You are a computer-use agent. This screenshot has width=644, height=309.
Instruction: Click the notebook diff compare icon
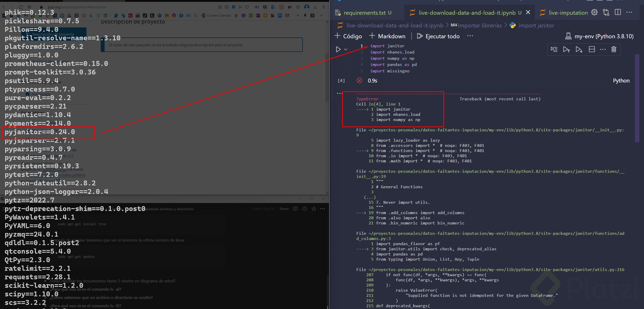pos(606,12)
